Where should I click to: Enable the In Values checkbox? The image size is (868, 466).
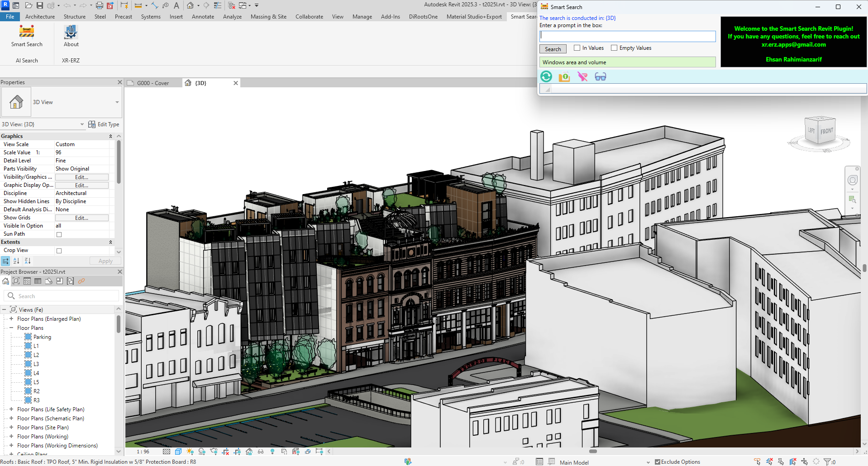tap(577, 48)
